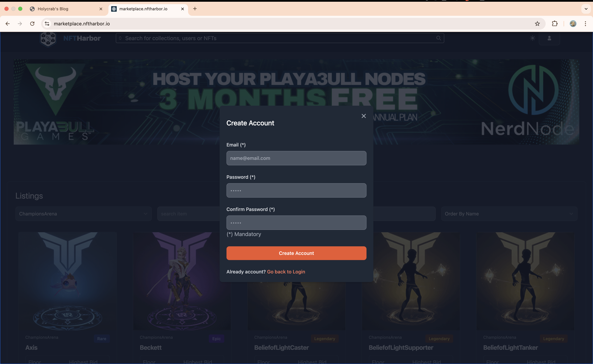Click the Axis listing title
The image size is (593, 364).
coord(31,348)
